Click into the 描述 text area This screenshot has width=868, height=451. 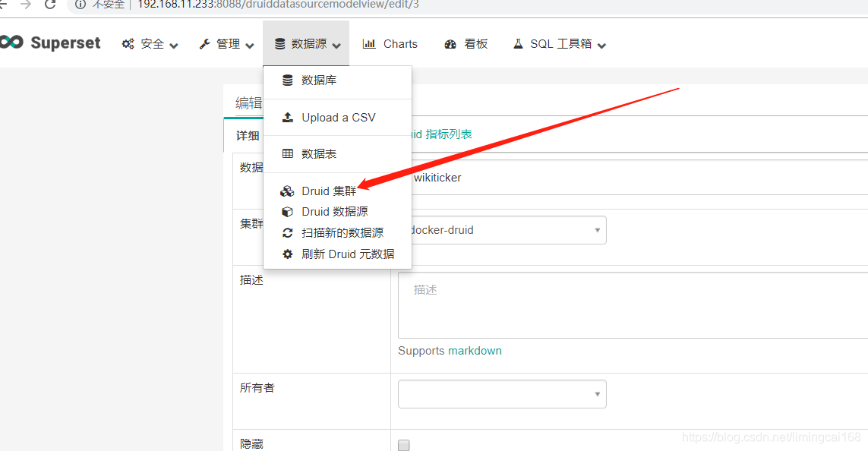(x=633, y=305)
